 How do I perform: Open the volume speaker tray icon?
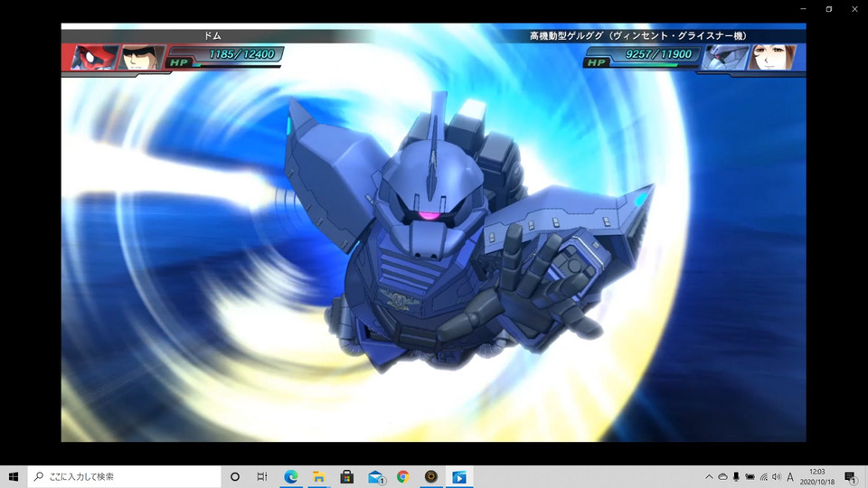[x=777, y=476]
